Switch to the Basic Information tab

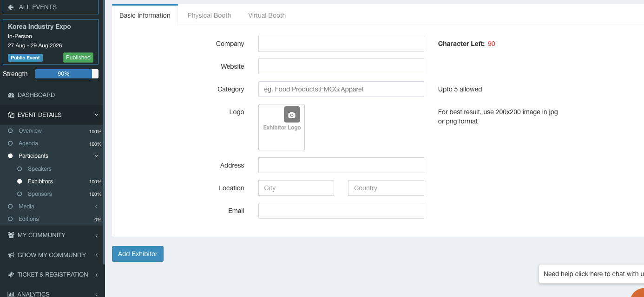145,15
